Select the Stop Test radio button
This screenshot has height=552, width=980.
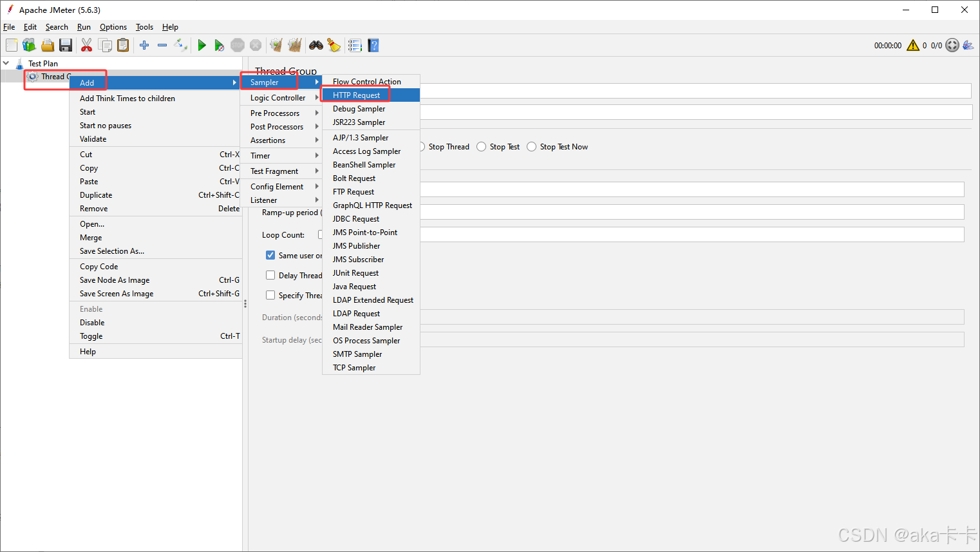coord(481,147)
